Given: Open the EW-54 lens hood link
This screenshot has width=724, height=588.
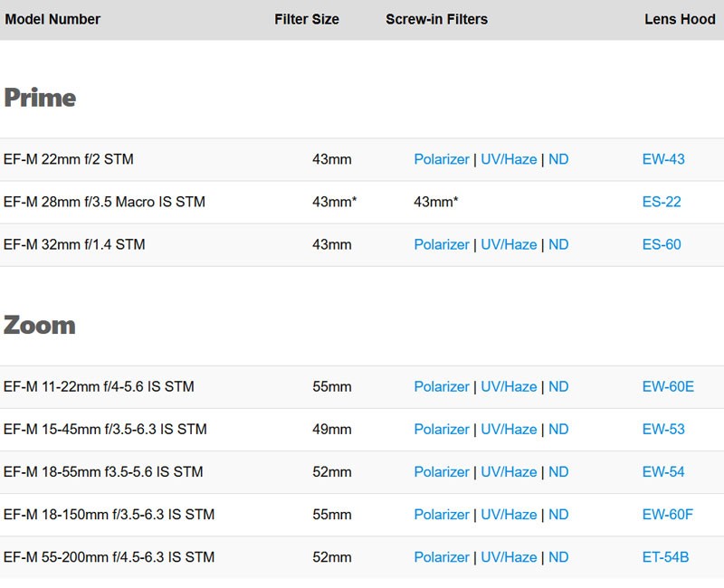Looking at the screenshot, I should coord(662,471).
